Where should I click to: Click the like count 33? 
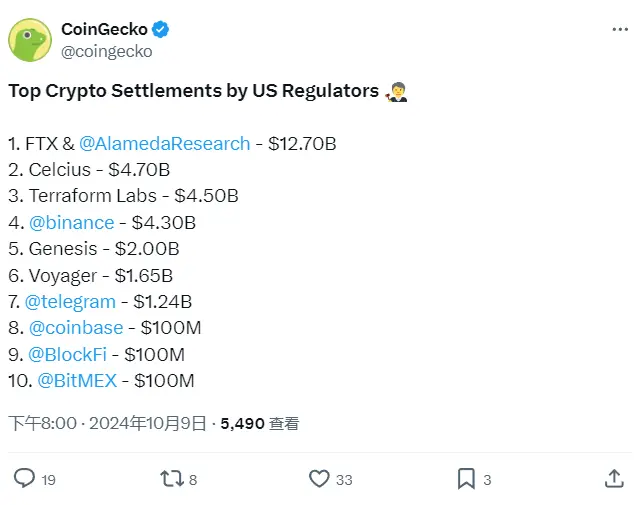(x=344, y=480)
